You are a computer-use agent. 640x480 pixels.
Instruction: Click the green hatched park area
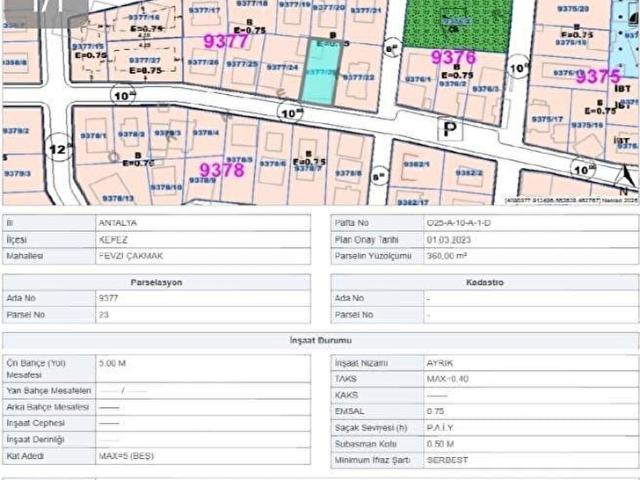point(456,23)
